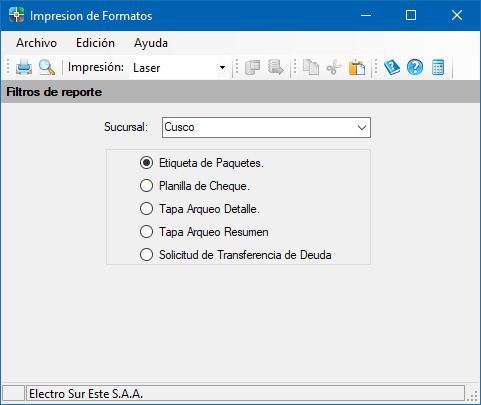Open the blue help book icon
Screen dimensions: 481x405
point(392,67)
